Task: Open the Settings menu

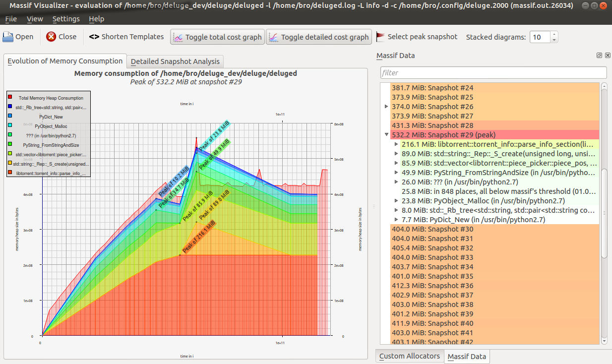Action: point(66,19)
